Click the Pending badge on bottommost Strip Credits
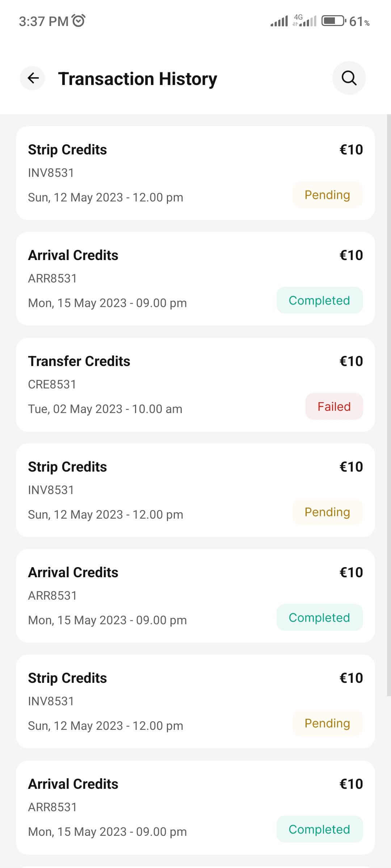 point(327,723)
